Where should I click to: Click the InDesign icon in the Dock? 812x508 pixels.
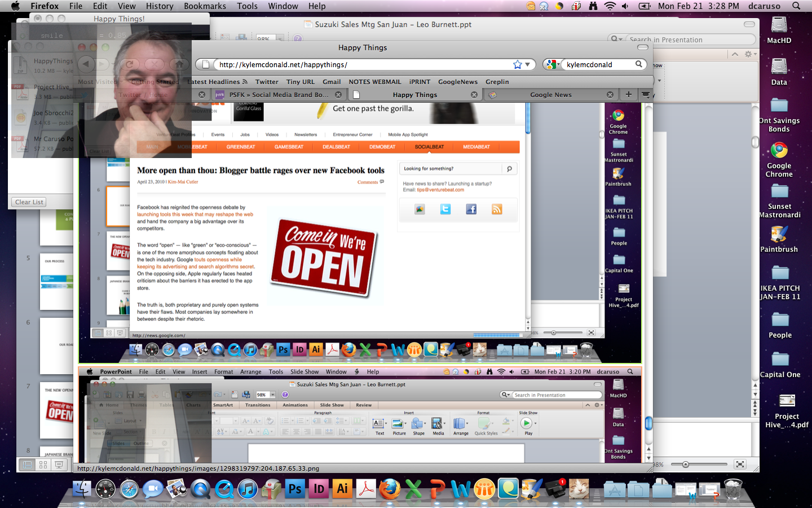coord(319,489)
